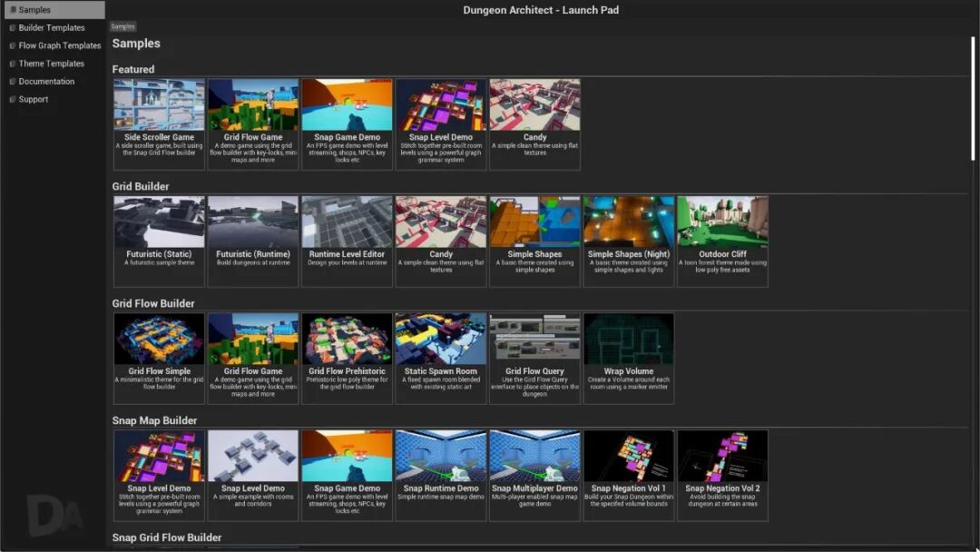Click the icon beside Support

click(x=13, y=99)
